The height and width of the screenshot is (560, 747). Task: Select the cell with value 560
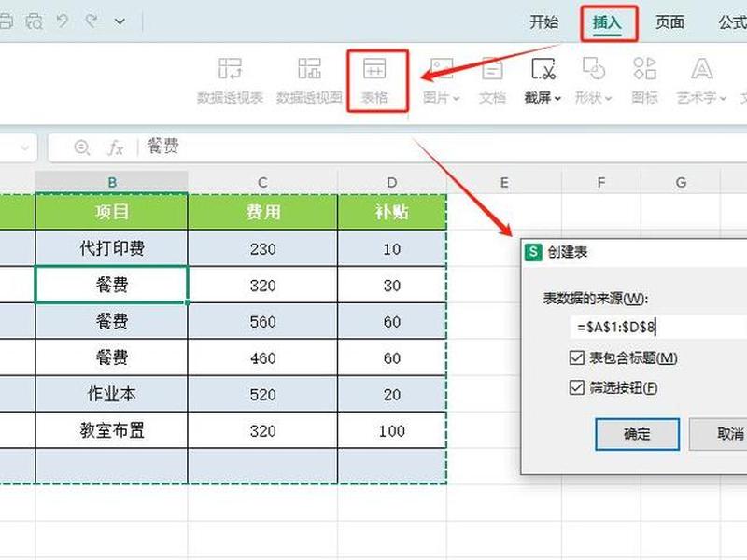pyautogui.click(x=262, y=321)
